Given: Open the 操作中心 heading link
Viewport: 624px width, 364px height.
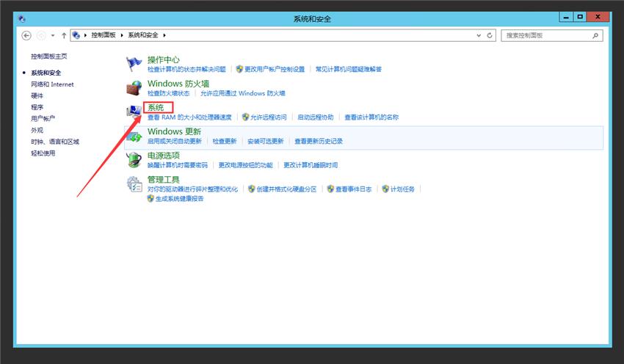Looking at the screenshot, I should point(164,59).
